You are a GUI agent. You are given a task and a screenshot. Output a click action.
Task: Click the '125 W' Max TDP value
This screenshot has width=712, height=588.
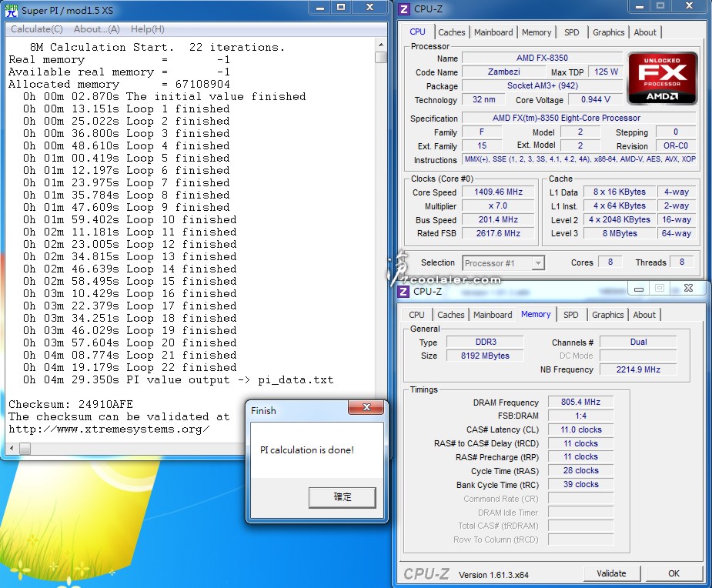click(x=606, y=72)
